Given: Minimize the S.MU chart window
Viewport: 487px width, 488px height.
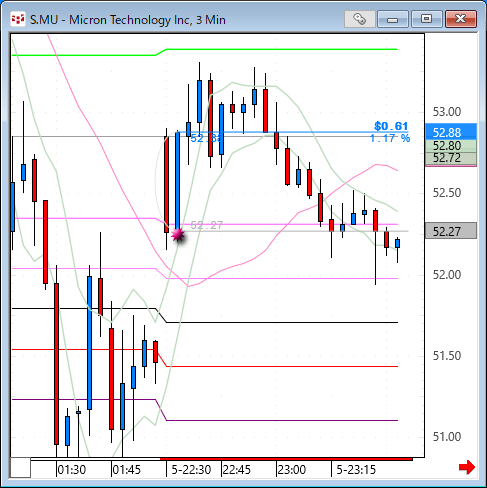Looking at the screenshot, I should (393, 19).
